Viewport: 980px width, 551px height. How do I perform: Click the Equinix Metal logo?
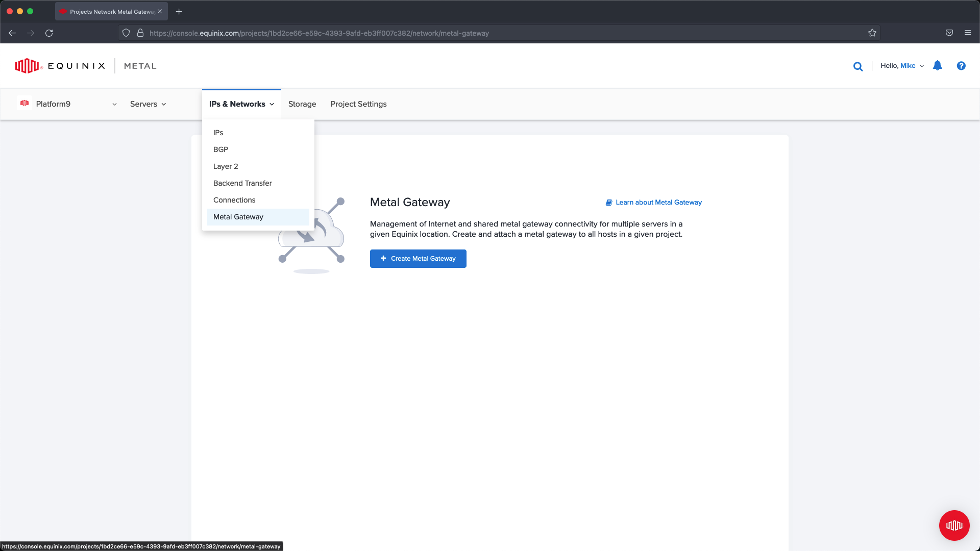click(x=86, y=66)
